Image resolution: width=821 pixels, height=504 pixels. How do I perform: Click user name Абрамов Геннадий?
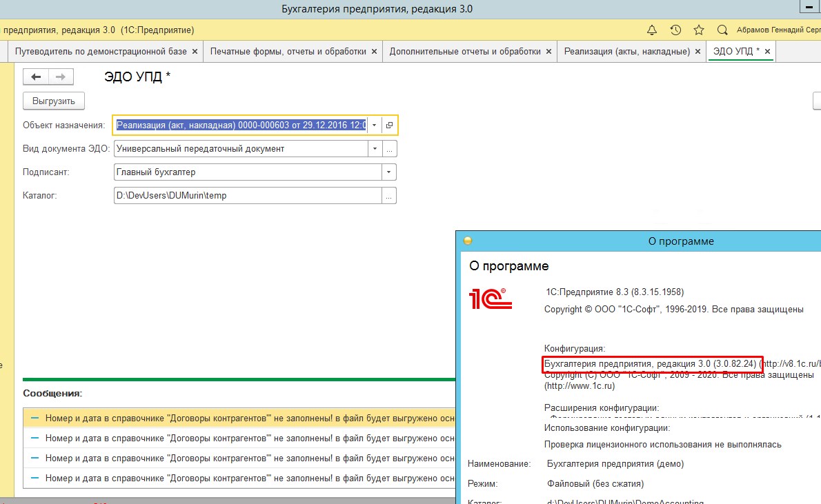coord(778,30)
